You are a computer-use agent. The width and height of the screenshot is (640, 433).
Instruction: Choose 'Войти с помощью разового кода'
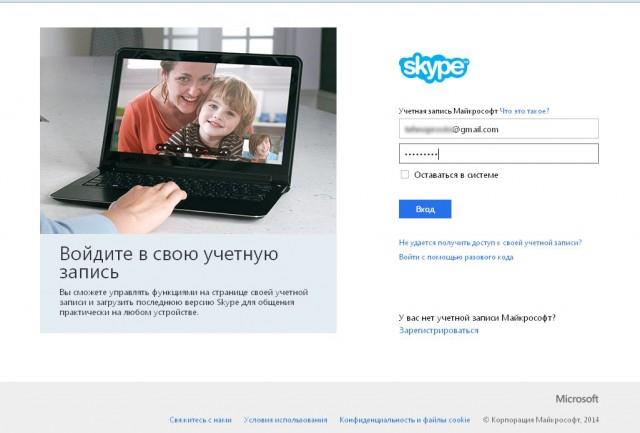pyautogui.click(x=456, y=257)
